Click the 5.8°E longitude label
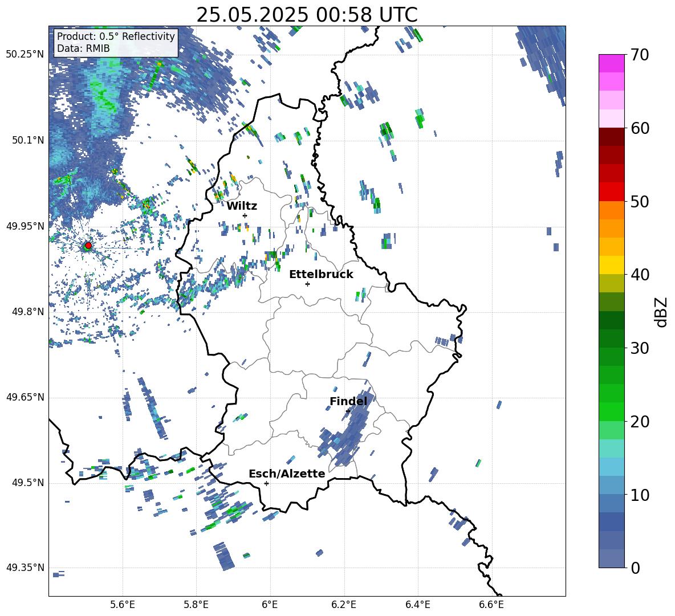675x616 pixels. 196,605
